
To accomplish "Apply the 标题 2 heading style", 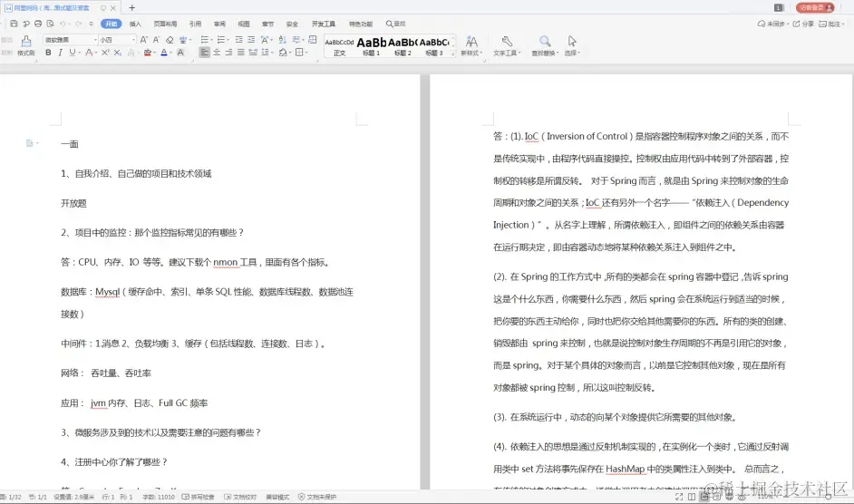I will click(403, 45).
